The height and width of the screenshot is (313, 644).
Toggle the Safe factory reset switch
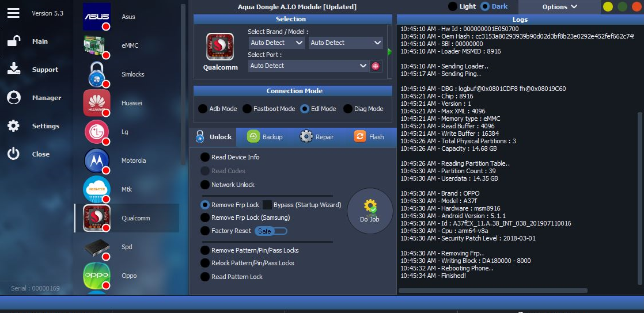pos(271,231)
